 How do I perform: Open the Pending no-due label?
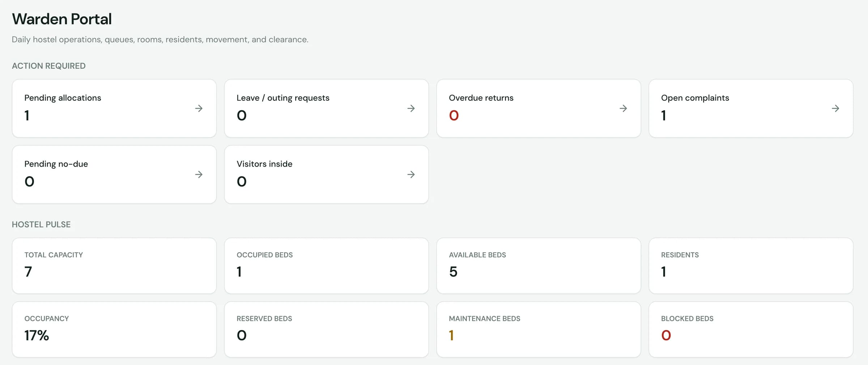[x=56, y=164]
